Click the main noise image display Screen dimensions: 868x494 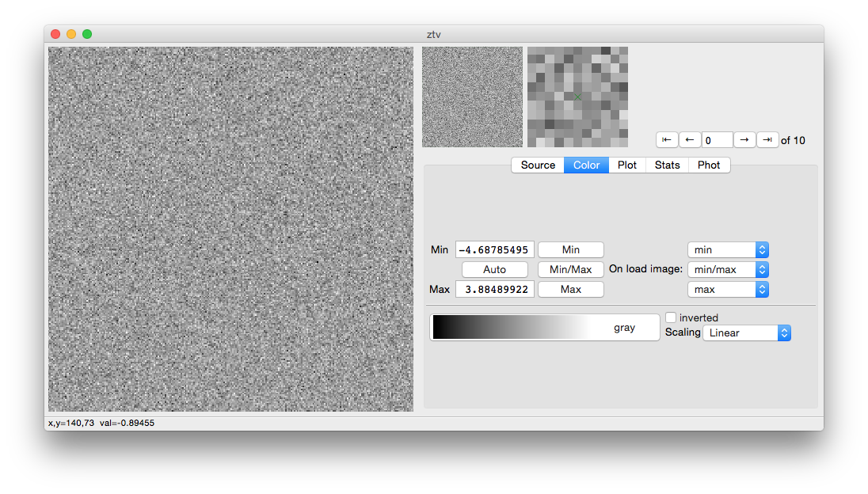(230, 229)
